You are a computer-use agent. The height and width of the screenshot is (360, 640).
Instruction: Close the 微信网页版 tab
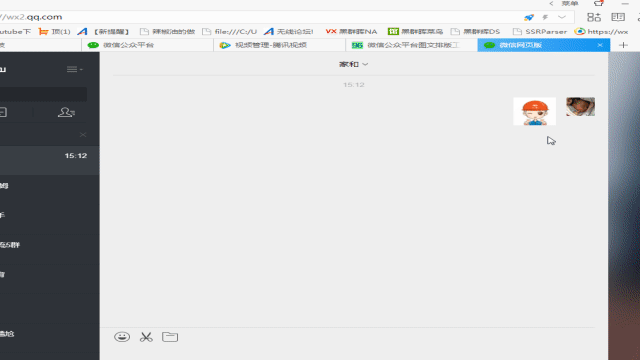(x=600, y=45)
